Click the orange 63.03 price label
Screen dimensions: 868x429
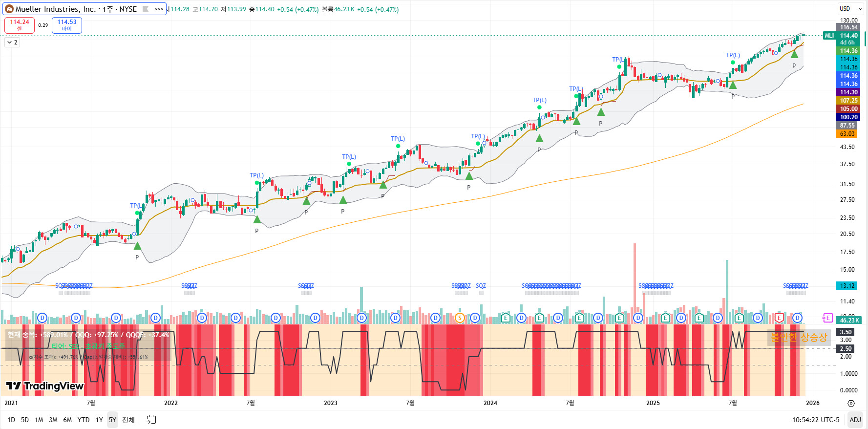click(x=847, y=134)
